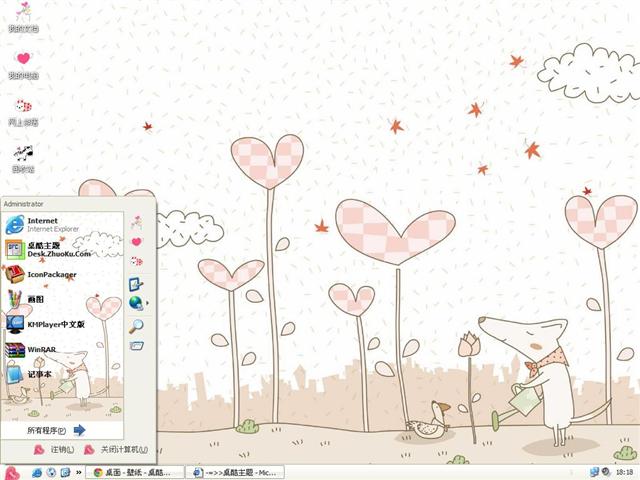
Task: Open the pink heart My Computer desktop icon
Action: pos(23,64)
